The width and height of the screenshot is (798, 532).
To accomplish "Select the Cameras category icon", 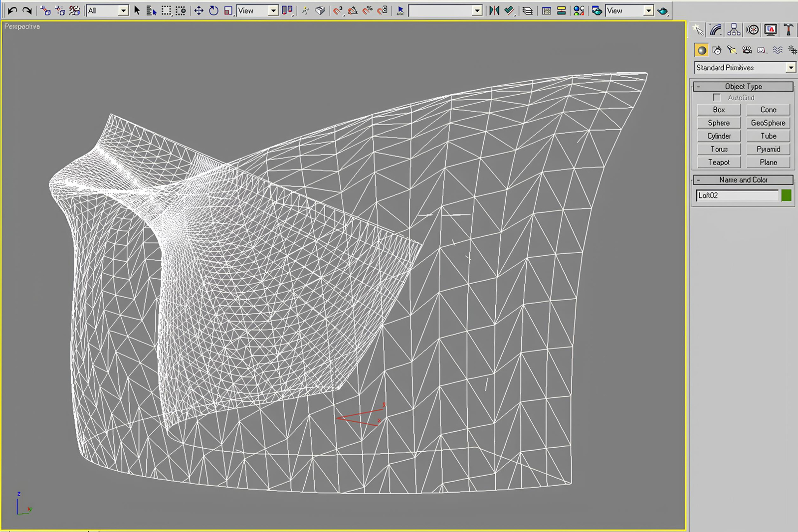I will (x=747, y=50).
